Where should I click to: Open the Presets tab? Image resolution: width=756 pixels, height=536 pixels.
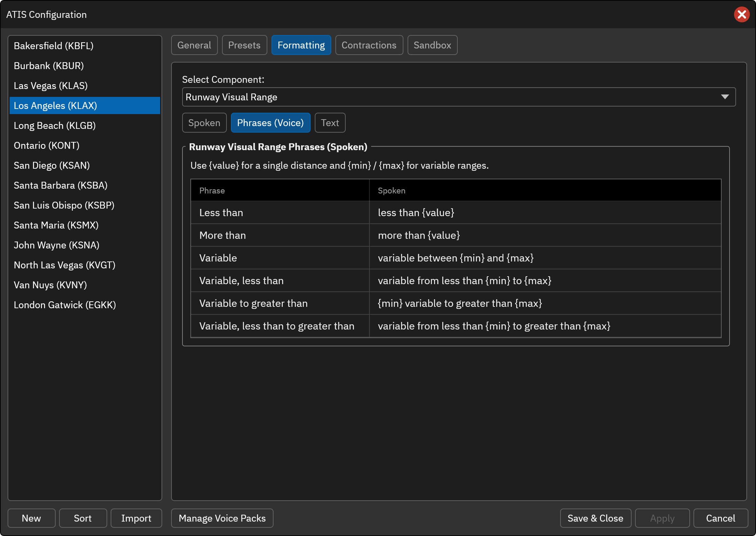[244, 45]
